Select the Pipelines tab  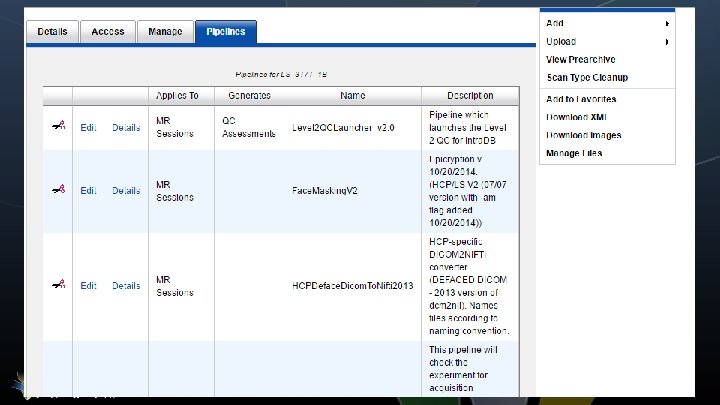click(226, 32)
